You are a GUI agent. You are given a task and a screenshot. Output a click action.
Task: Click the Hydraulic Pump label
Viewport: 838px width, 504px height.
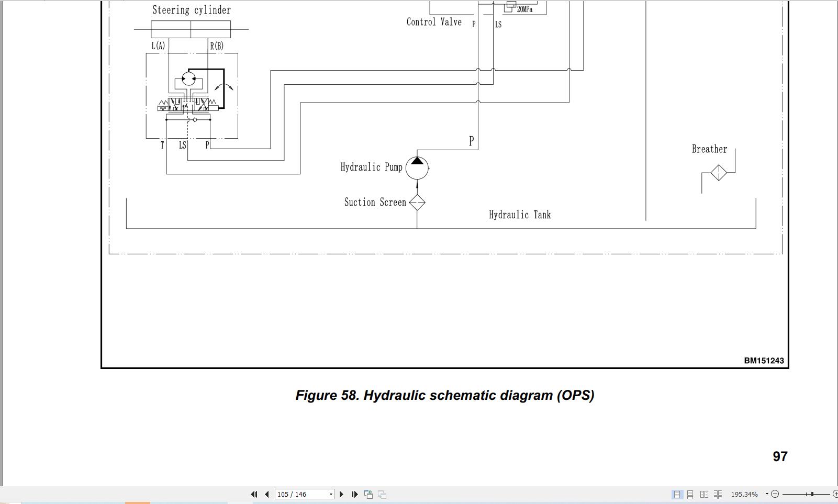click(x=371, y=167)
